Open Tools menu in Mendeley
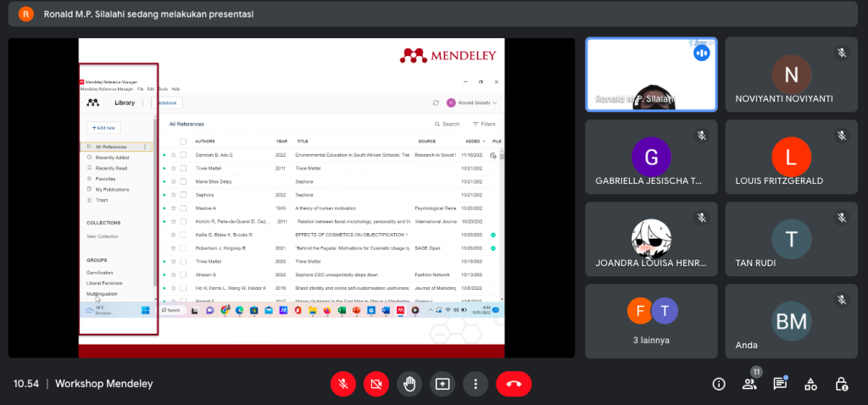This screenshot has height=405, width=868. click(x=163, y=89)
